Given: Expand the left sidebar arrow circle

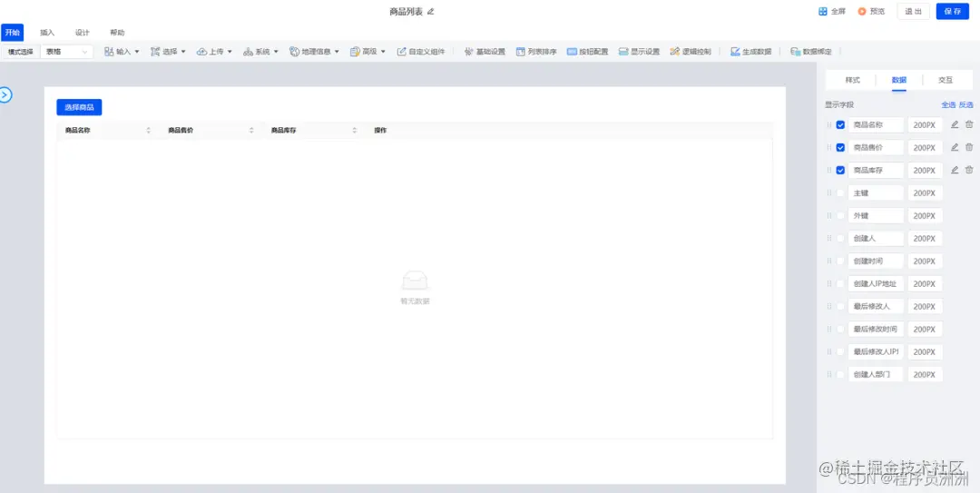Looking at the screenshot, I should [5, 95].
